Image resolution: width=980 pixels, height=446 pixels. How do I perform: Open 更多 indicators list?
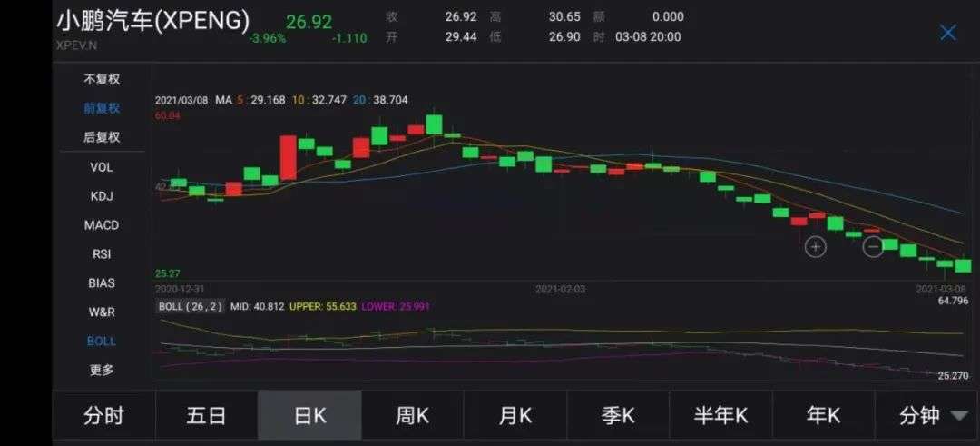click(102, 370)
